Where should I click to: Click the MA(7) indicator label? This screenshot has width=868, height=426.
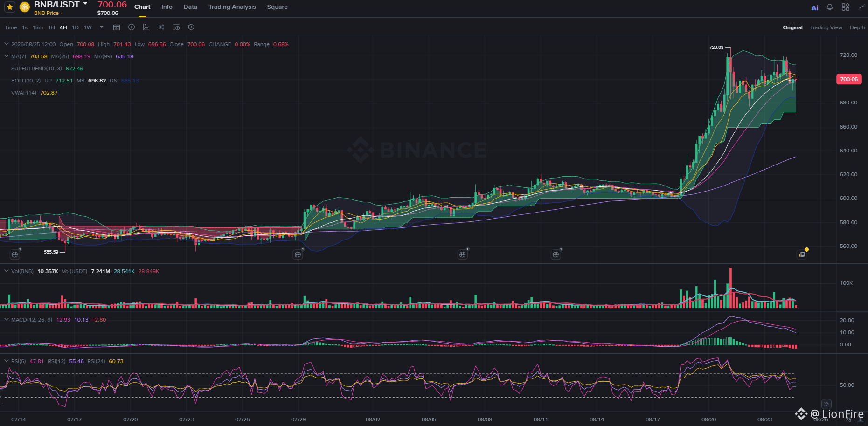[x=19, y=56]
